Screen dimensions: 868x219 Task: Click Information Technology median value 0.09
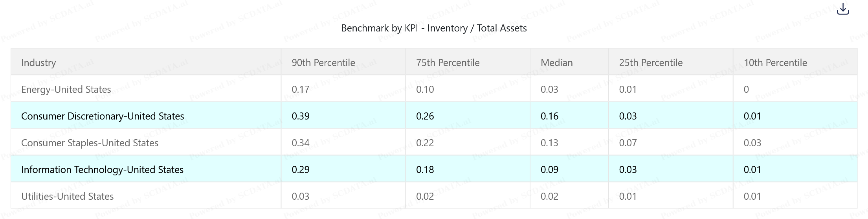point(549,169)
